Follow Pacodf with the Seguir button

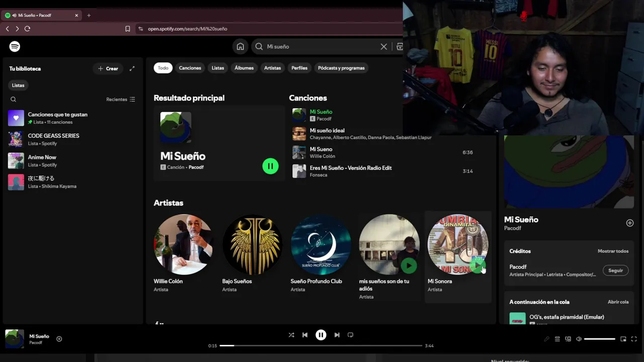click(615, 270)
